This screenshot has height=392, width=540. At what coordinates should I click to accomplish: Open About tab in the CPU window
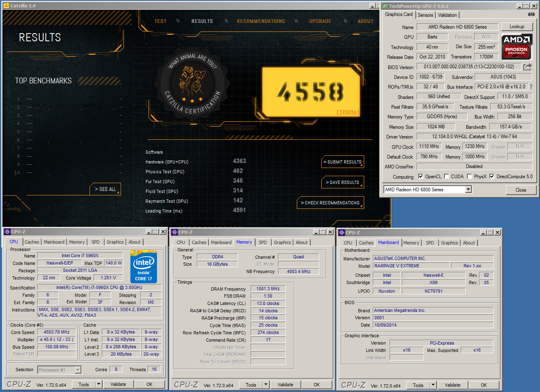tap(134, 242)
